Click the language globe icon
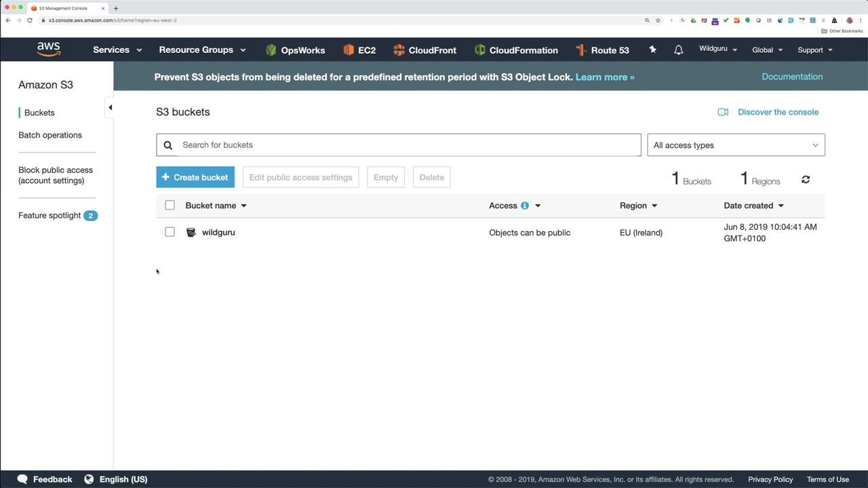This screenshot has width=868, height=488. click(x=89, y=479)
